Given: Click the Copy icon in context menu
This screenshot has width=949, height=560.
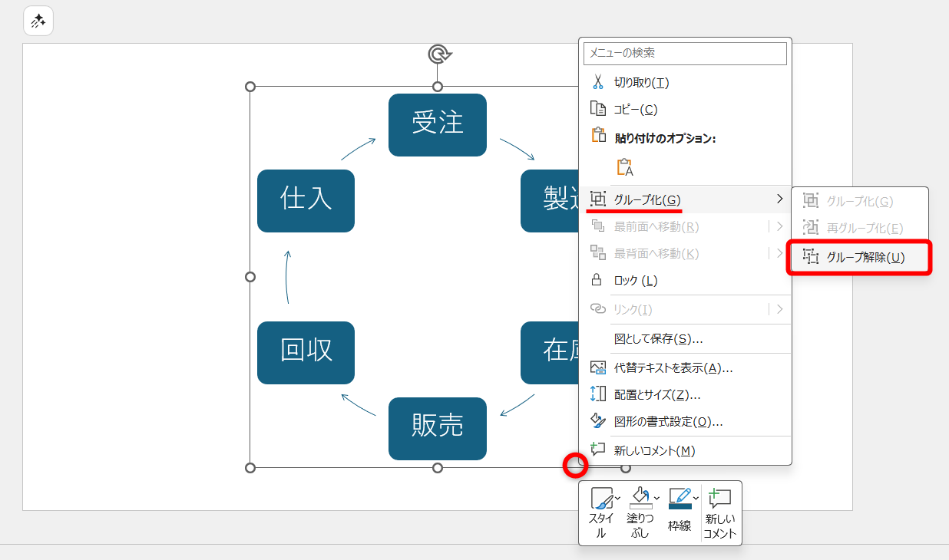Looking at the screenshot, I should pos(597,109).
